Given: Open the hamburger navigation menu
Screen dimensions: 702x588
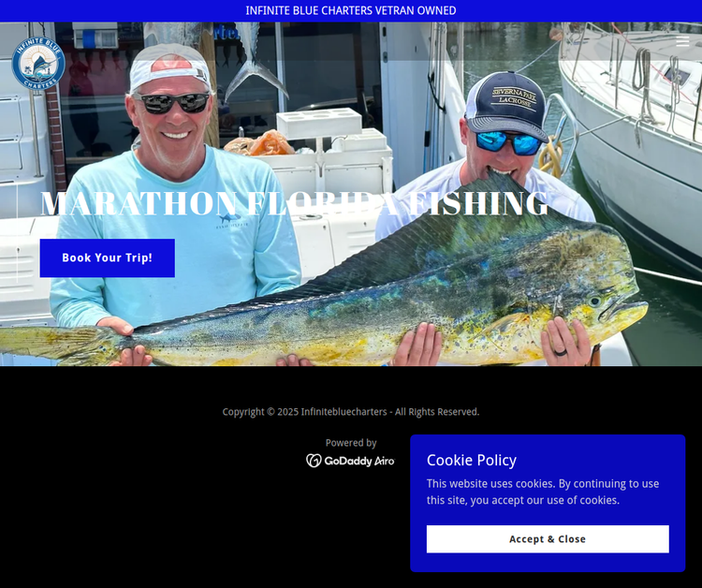Looking at the screenshot, I should tap(682, 41).
